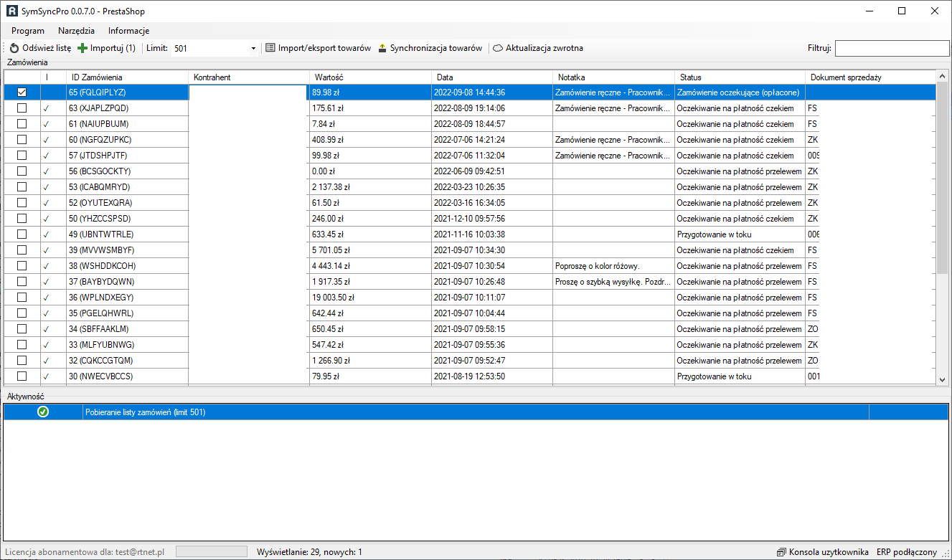The width and height of the screenshot is (952, 560).
Task: Tick the checkbox for order 63 (XJAPLZPQD)
Action: tap(22, 108)
